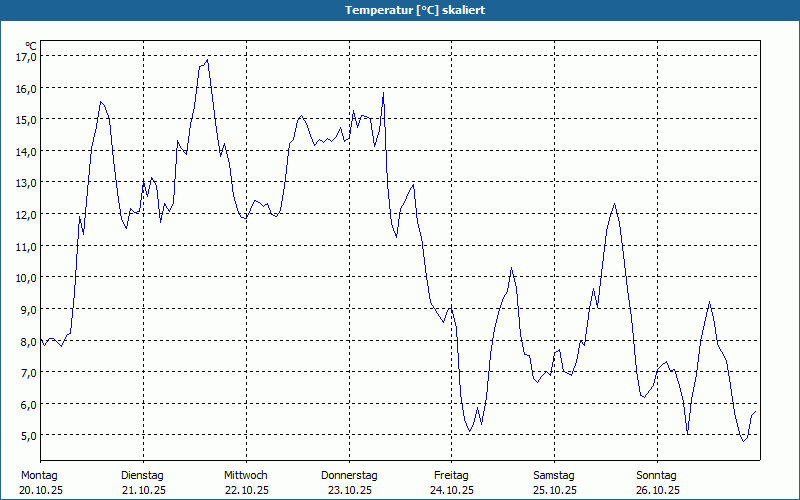Click the 14,0 axis label

click(x=27, y=151)
